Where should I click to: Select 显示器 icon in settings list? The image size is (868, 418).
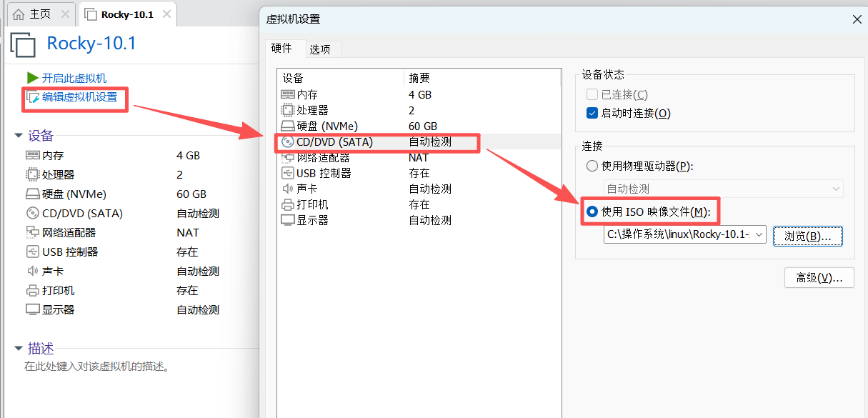(x=288, y=220)
